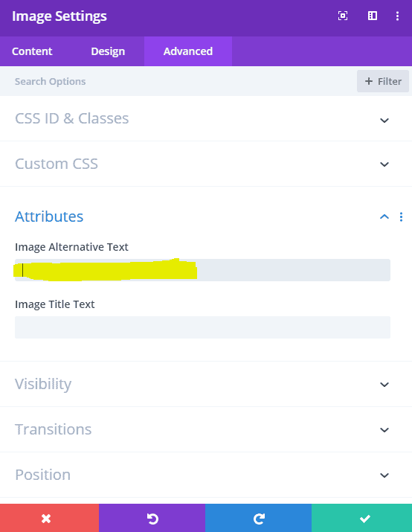
Task: Switch to the Design tab
Action: coord(108,51)
